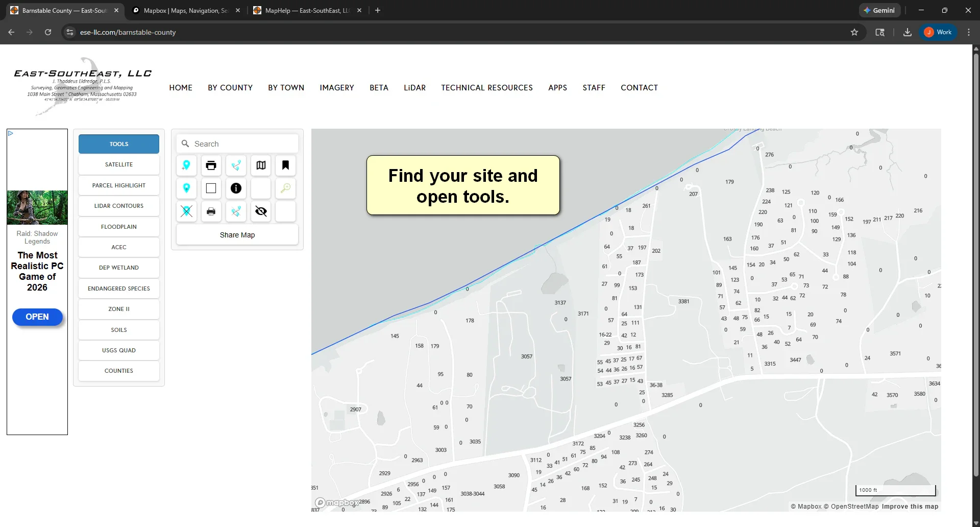The image size is (980, 527).
Task: Toggle the FLOODPLAIN overlay
Action: pyautogui.click(x=118, y=226)
